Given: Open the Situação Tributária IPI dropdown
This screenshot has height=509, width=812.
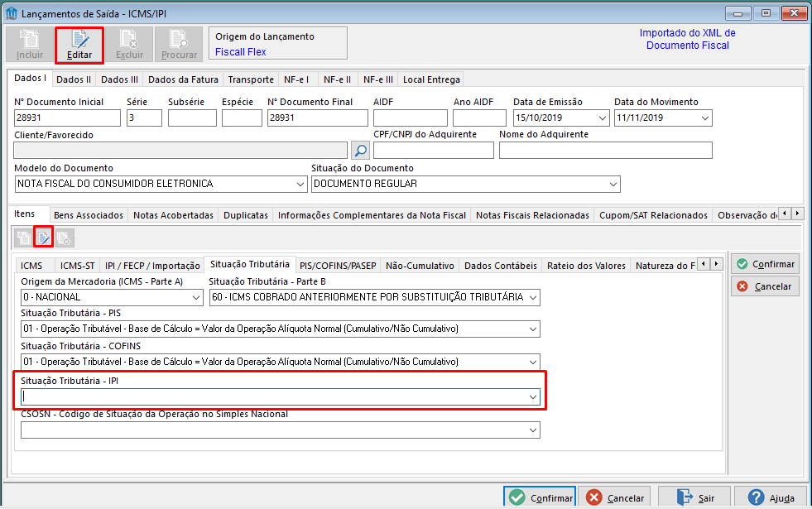Looking at the screenshot, I should coord(533,397).
